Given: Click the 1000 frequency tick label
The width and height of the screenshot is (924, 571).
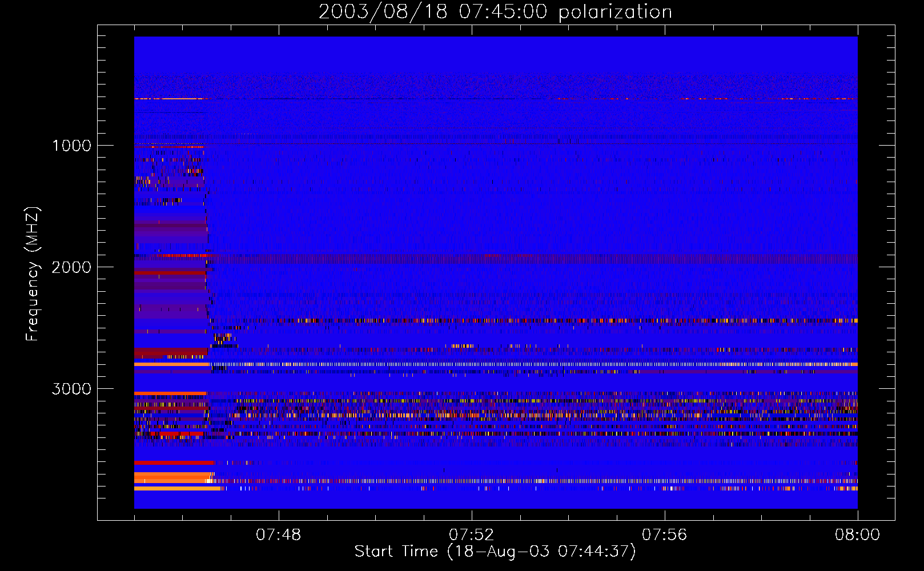Looking at the screenshot, I should click(x=71, y=146).
